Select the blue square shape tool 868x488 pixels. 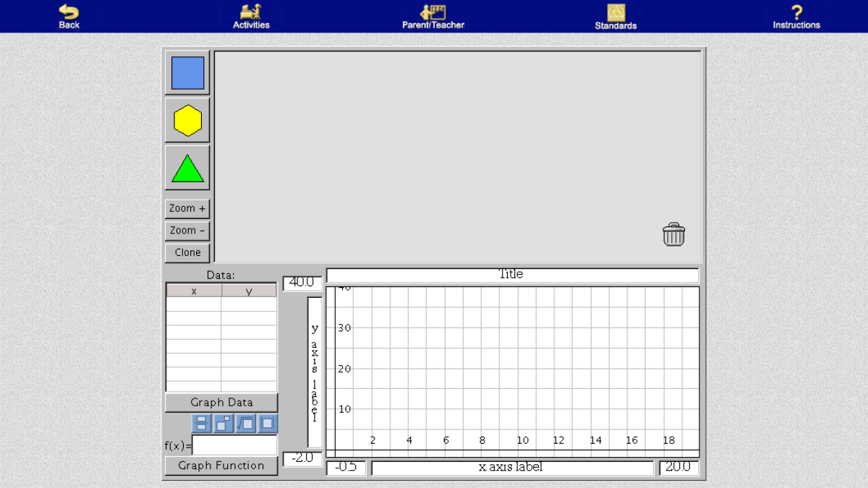187,72
